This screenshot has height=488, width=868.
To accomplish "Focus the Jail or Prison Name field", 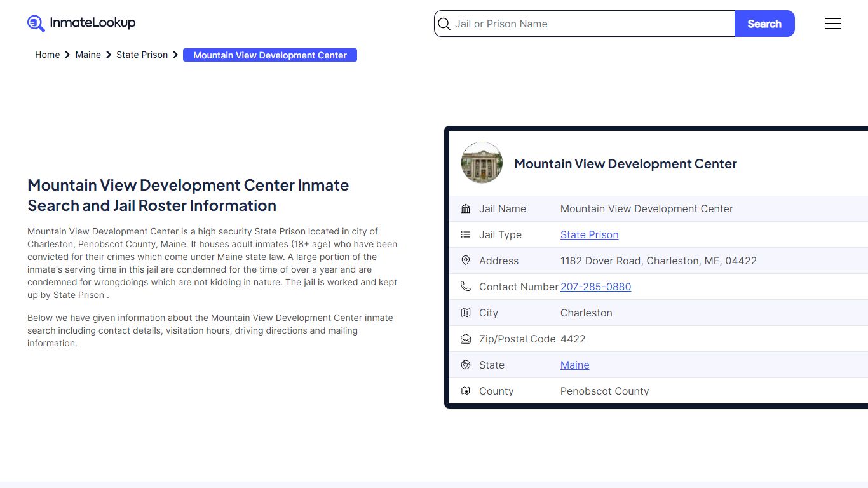I will [x=585, y=24].
